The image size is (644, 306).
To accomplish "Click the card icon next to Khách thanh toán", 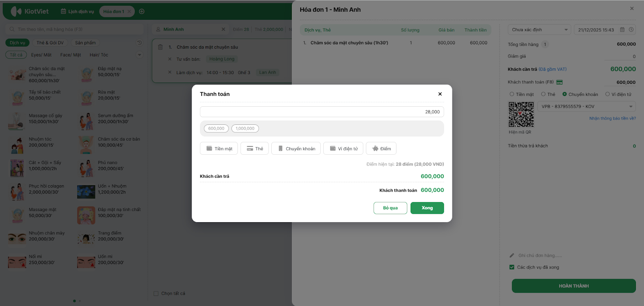I will [559, 82].
